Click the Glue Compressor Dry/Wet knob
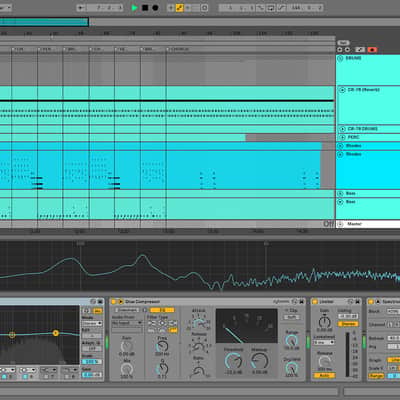Screen dimensions: 400x400 click(292, 367)
